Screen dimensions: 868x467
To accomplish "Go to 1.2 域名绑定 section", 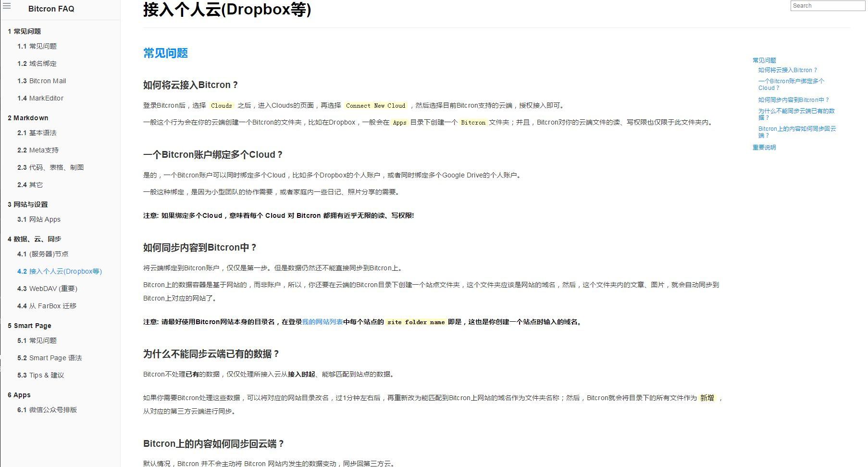I will [37, 63].
